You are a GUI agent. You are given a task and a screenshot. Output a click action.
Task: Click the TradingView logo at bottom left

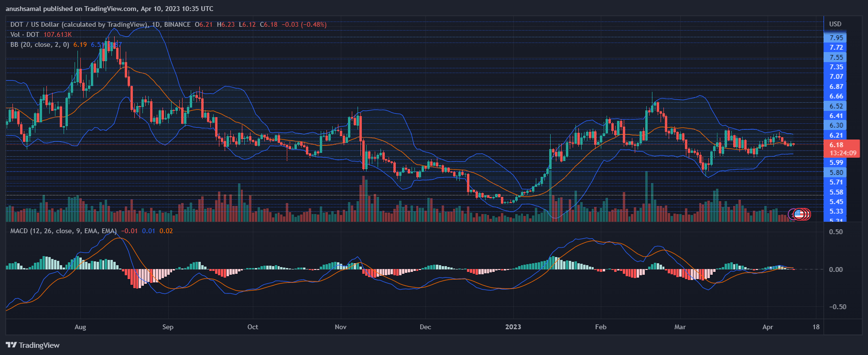(x=33, y=345)
